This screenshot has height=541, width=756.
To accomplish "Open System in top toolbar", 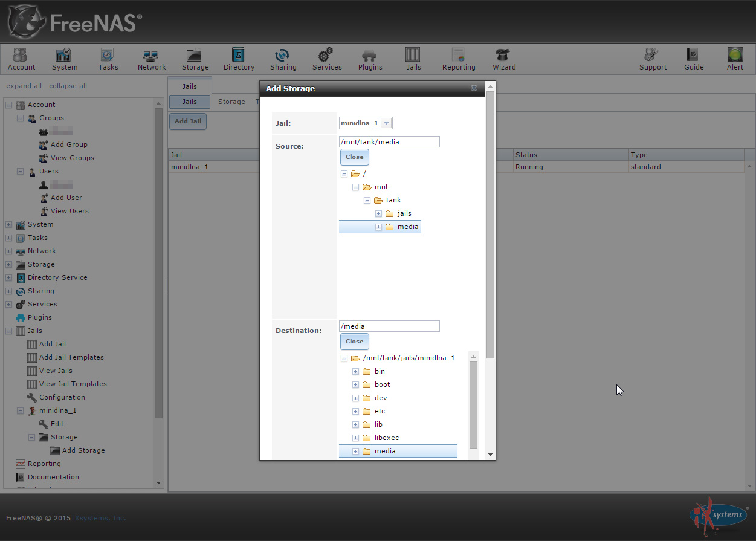I will pos(64,59).
